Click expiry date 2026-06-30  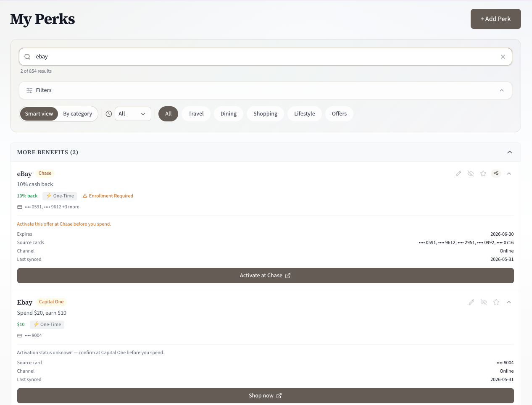pos(502,234)
